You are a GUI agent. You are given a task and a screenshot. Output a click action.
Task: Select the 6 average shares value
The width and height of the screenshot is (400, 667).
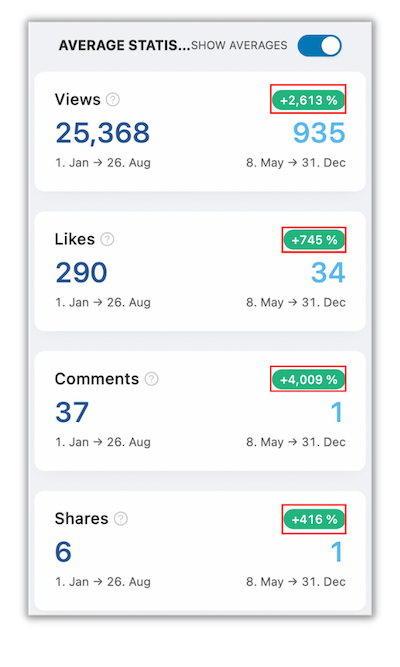tap(63, 552)
